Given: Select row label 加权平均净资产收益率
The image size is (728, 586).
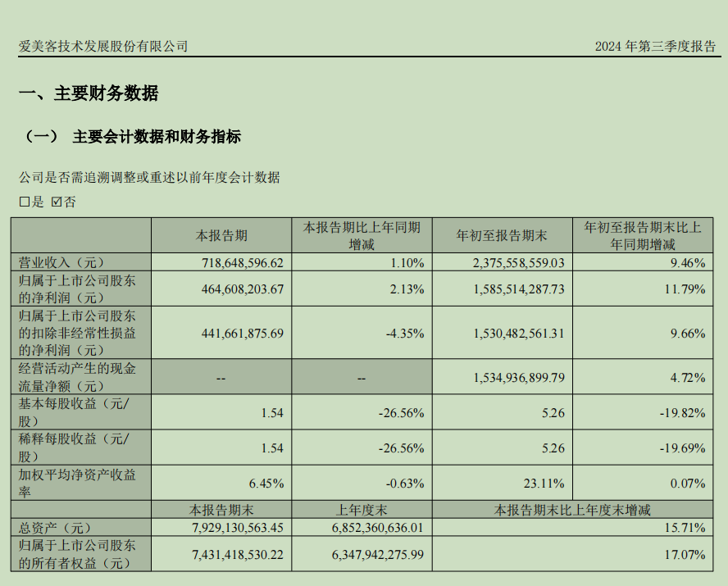Looking at the screenshot, I should (77, 483).
